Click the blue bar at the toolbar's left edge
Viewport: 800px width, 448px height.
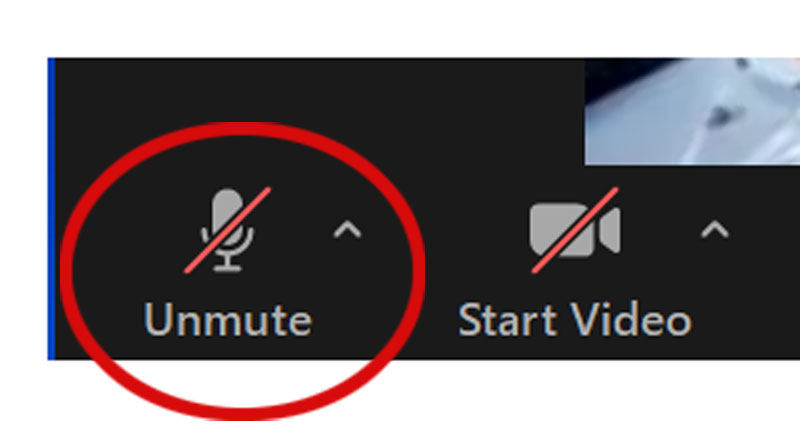coord(51,209)
